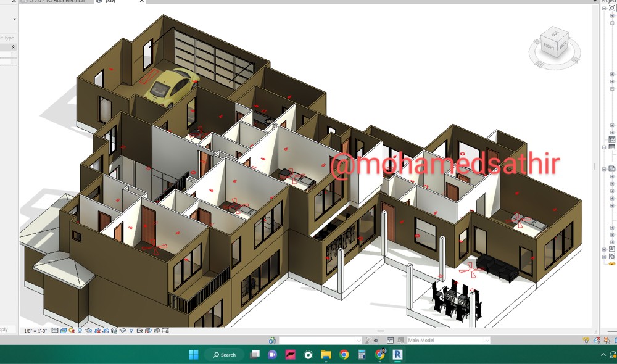Switch to Revit via taskbar R icon
Viewport: 617px width, 364px height.
397,355
